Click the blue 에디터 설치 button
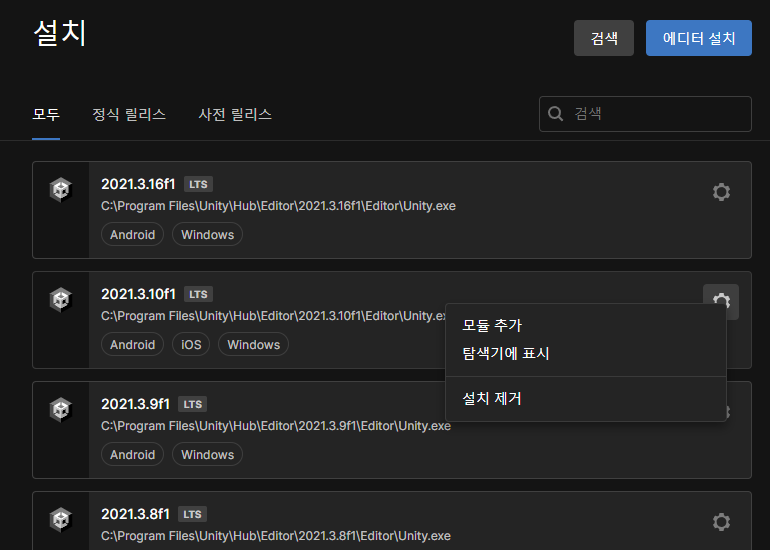The image size is (770, 550). tap(699, 38)
